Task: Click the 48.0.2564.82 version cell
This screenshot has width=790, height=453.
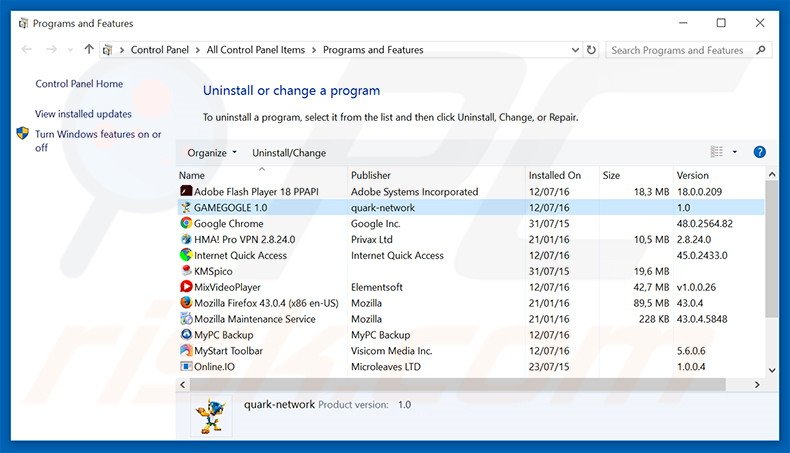Action: tap(704, 223)
